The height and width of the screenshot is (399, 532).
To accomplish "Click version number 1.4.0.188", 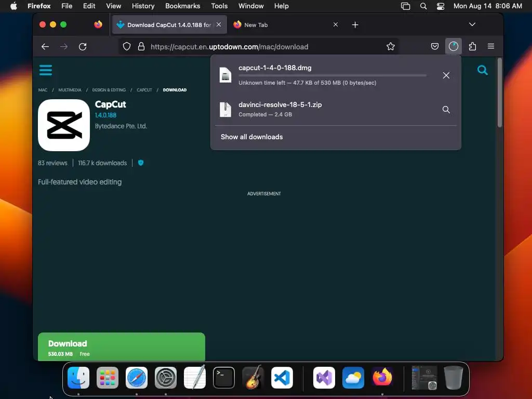I will 105,115.
